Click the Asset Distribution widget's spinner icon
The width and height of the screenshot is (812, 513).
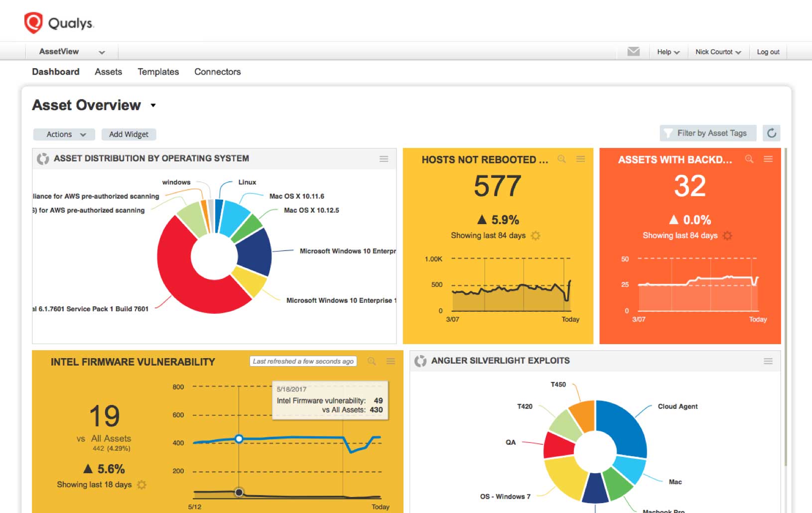tap(43, 158)
